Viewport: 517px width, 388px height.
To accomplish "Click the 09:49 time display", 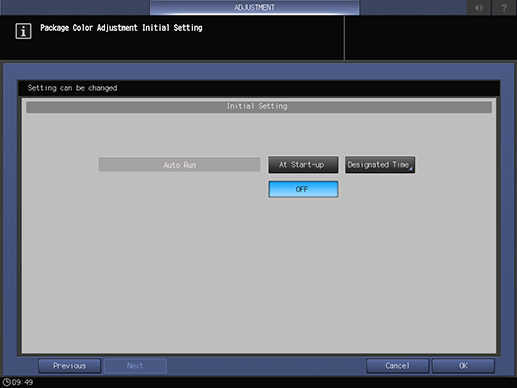I will (22, 382).
